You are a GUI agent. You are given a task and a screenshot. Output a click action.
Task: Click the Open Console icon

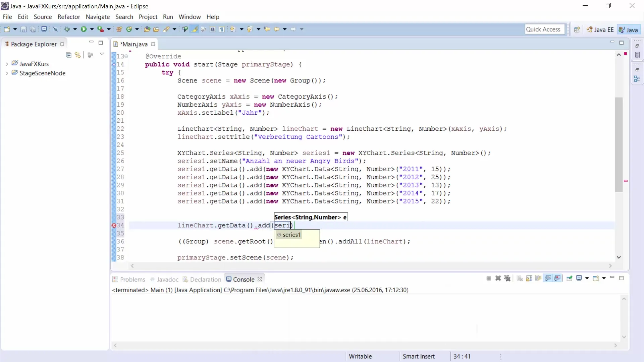tap(596, 278)
